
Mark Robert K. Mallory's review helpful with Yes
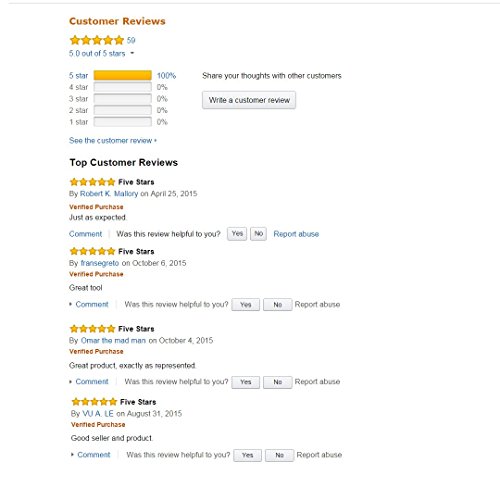click(x=237, y=234)
